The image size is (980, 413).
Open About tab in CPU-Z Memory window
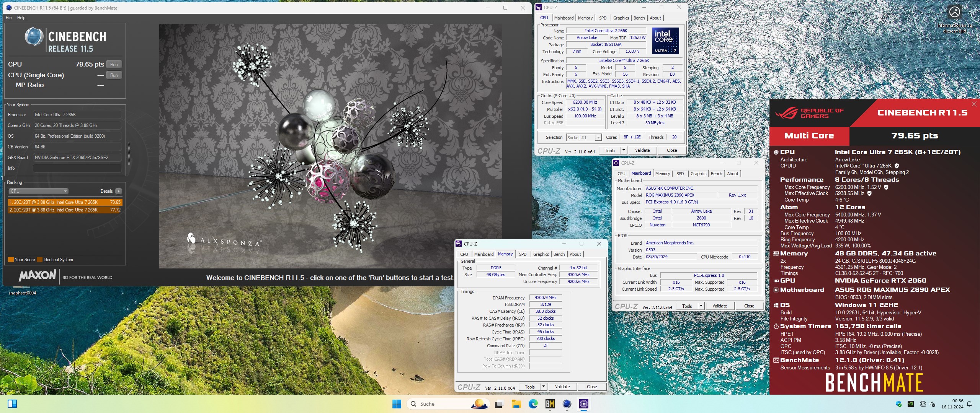[575, 254]
